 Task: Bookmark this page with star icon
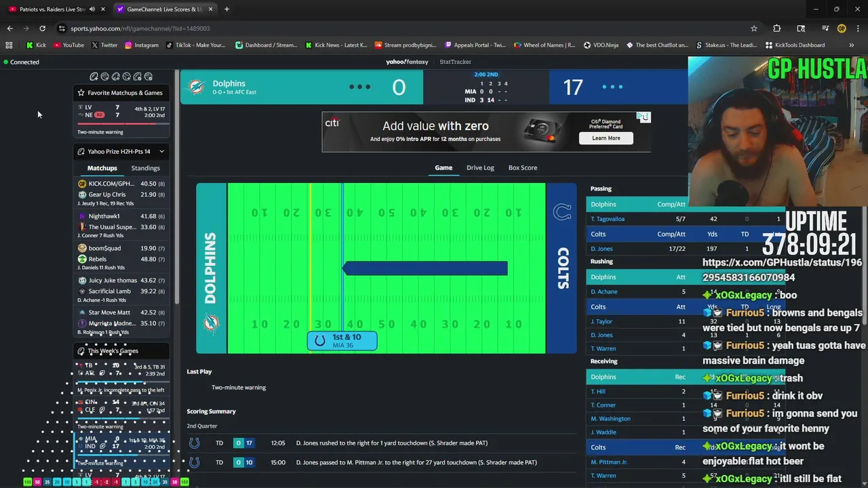(x=754, y=28)
